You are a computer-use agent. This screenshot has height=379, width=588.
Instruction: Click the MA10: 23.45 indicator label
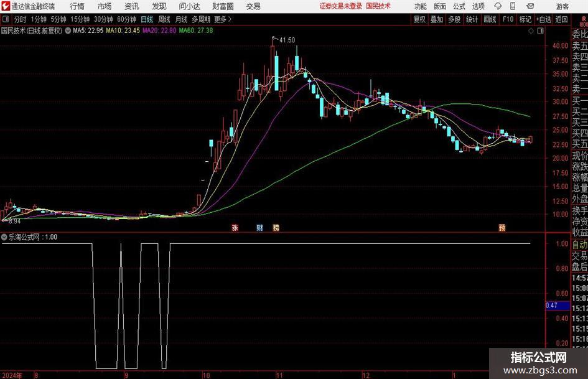tap(123, 30)
